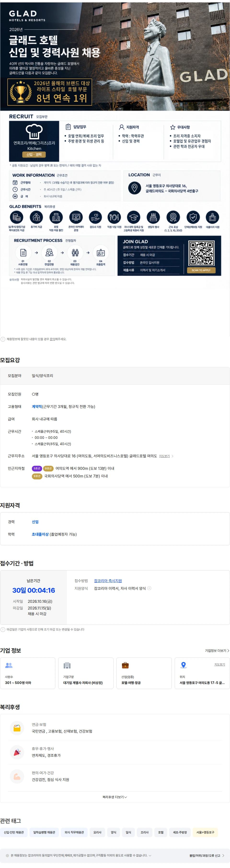Image resolution: width=230 pixels, height=868 pixels.
Task: Click info icon beside 마감일 early closing notice
Action: [3, 629]
